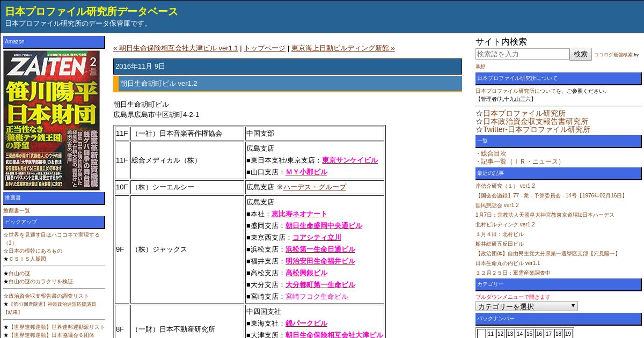Select cell （一社）日本音楽著作権協会

pyautogui.click(x=187, y=134)
